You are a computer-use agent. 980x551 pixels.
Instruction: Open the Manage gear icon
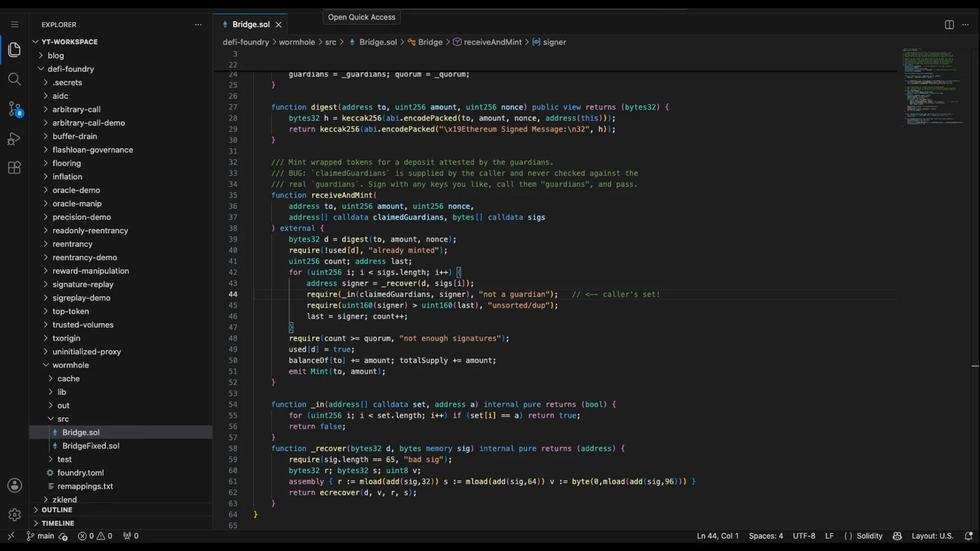tap(14, 515)
